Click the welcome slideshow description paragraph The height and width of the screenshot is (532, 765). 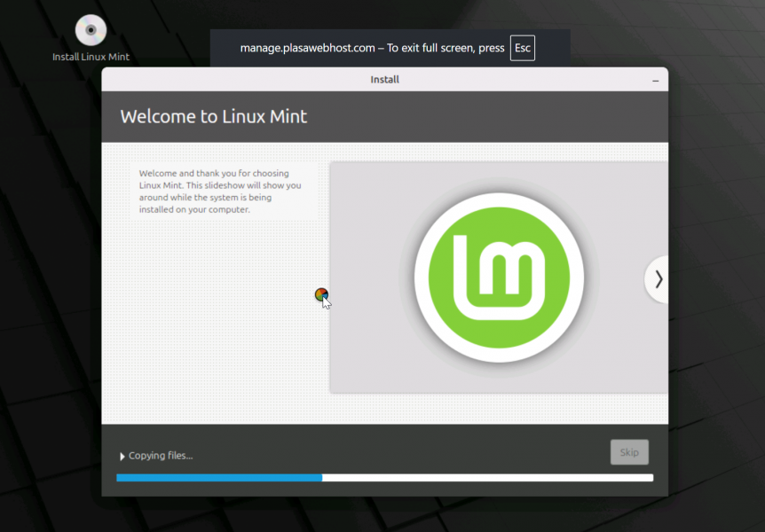coord(220,192)
